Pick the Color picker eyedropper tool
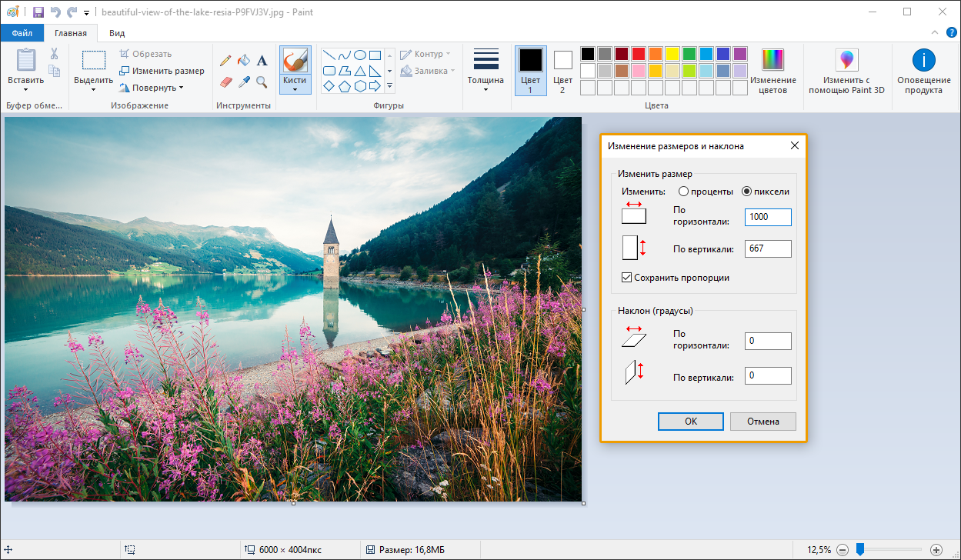The width and height of the screenshot is (961, 560). pyautogui.click(x=244, y=82)
